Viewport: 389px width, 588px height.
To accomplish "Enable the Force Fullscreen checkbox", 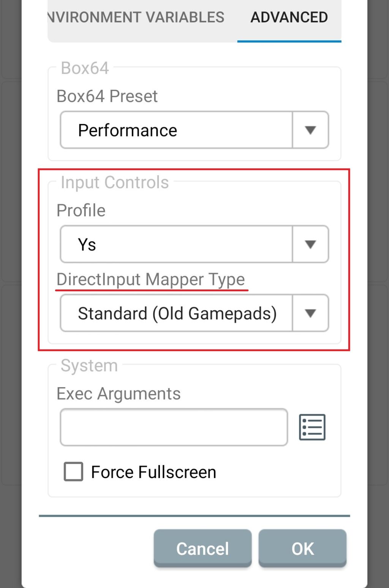I will click(73, 472).
